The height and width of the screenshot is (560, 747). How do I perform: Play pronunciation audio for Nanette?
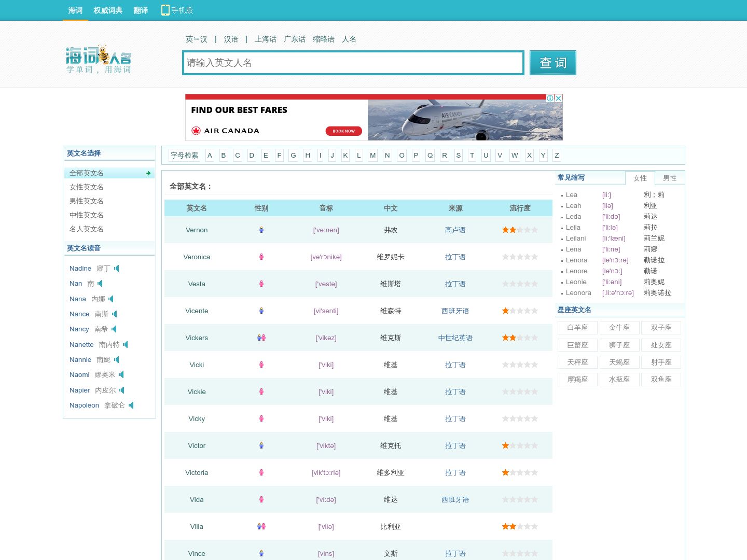pyautogui.click(x=126, y=344)
